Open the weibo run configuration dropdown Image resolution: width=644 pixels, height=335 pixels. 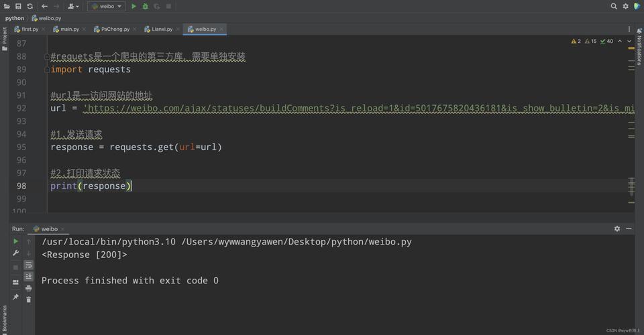(106, 6)
